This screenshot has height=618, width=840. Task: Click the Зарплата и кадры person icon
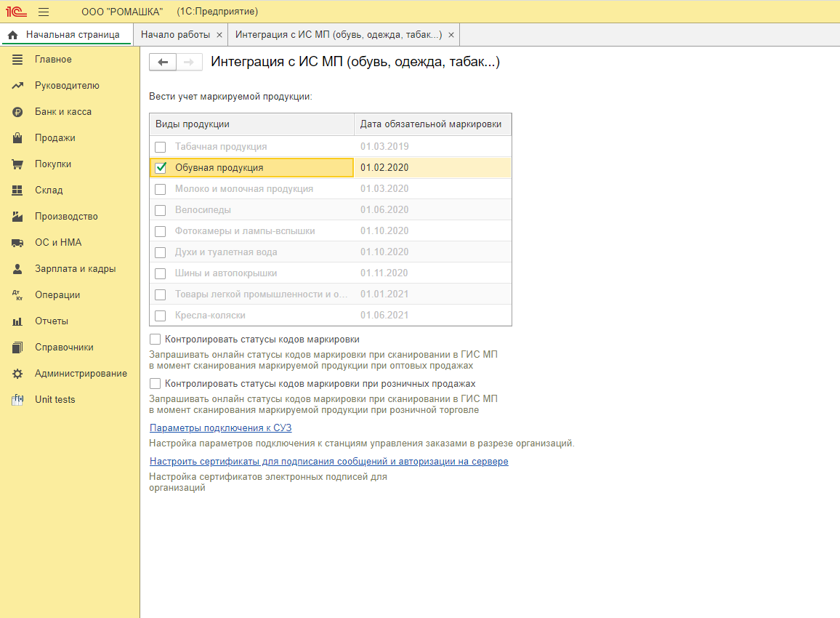coord(17,269)
